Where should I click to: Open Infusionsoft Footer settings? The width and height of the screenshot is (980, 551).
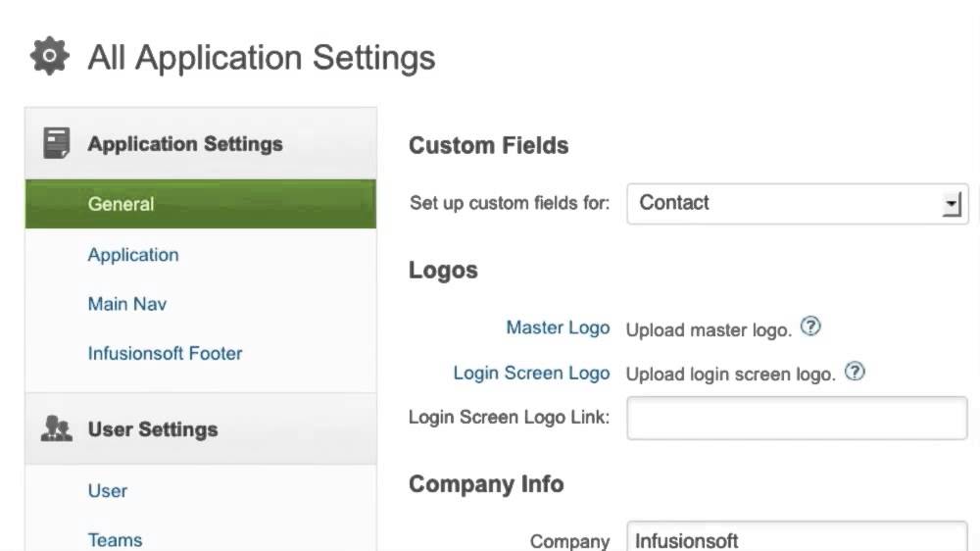[x=165, y=353]
